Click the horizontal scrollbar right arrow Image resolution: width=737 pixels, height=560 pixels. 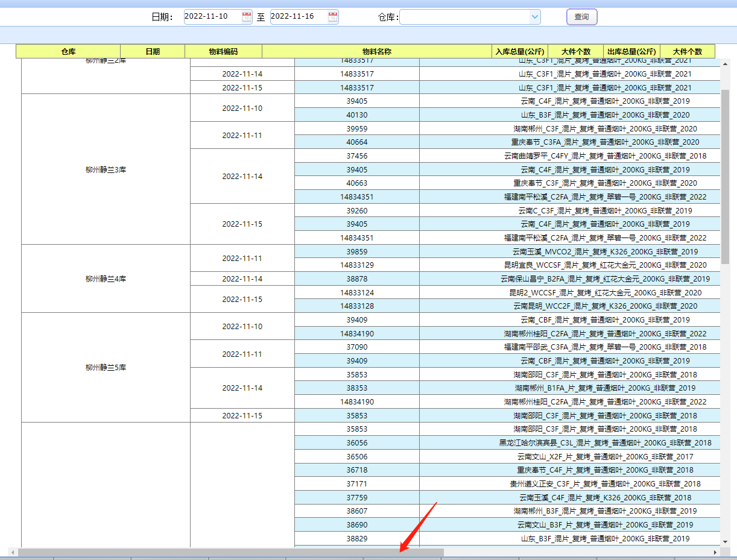(715, 552)
